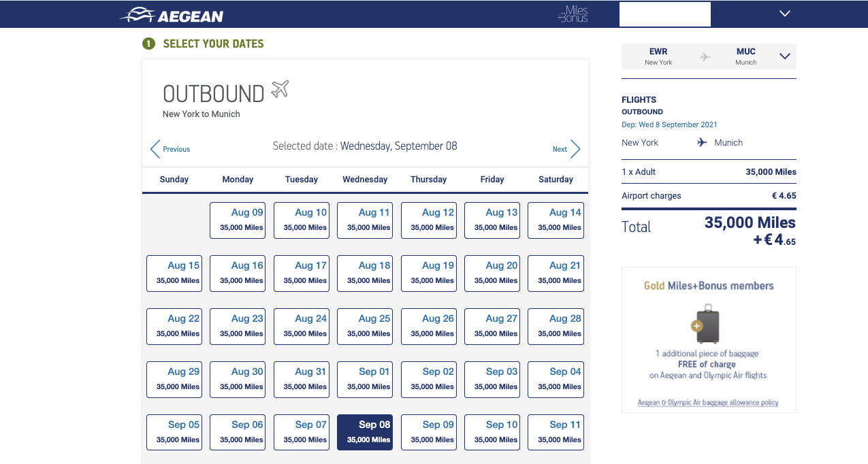Click the Miles+Bonus logo icon
Viewport: 868px width, 464px height.
[x=573, y=14]
